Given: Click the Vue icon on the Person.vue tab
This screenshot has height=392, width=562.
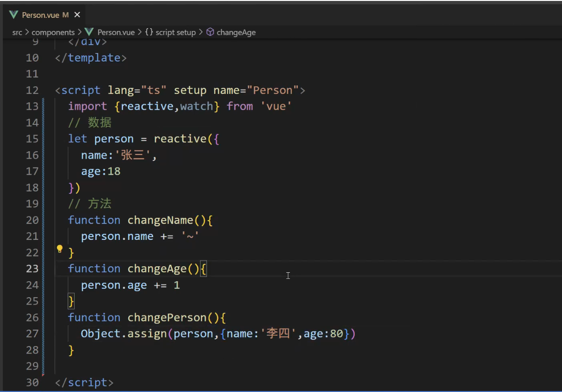Looking at the screenshot, I should coord(14,15).
